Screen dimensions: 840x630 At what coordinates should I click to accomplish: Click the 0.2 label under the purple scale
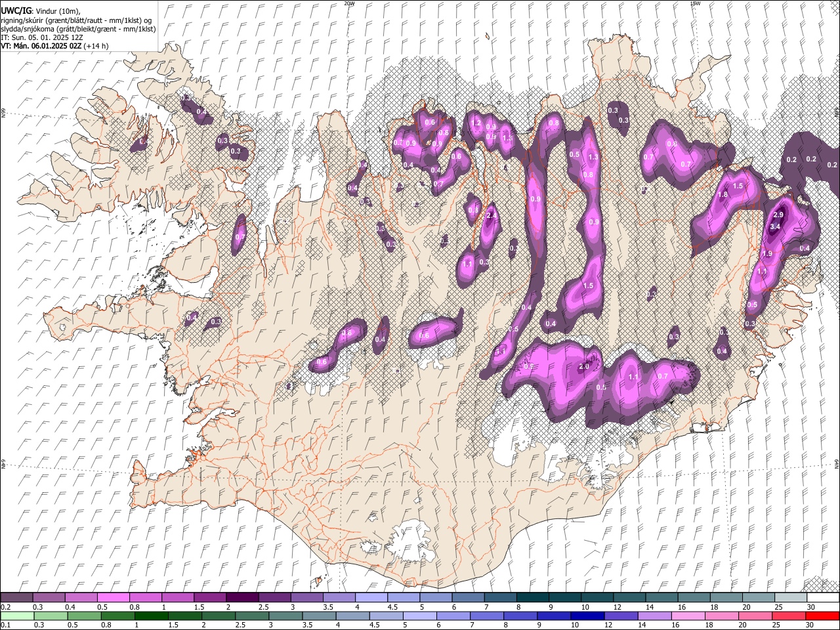pyautogui.click(x=5, y=607)
